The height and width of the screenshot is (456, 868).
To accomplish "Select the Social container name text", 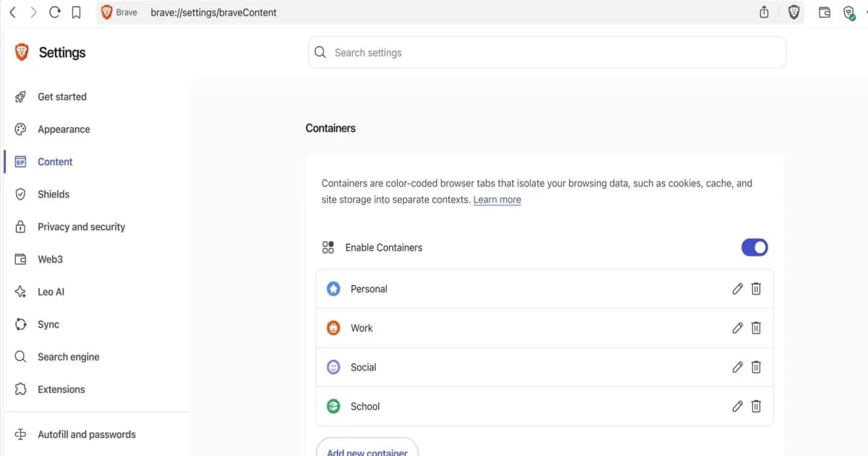I will pos(363,367).
